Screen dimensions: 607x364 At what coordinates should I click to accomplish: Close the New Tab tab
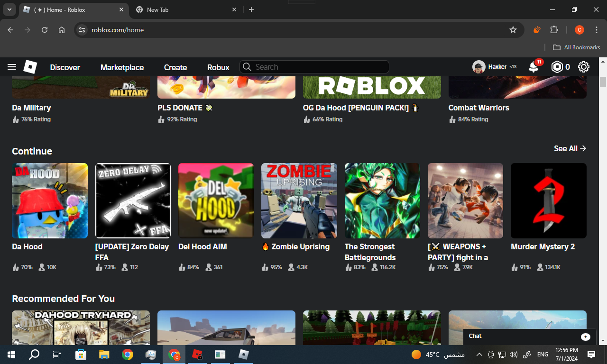(x=234, y=9)
